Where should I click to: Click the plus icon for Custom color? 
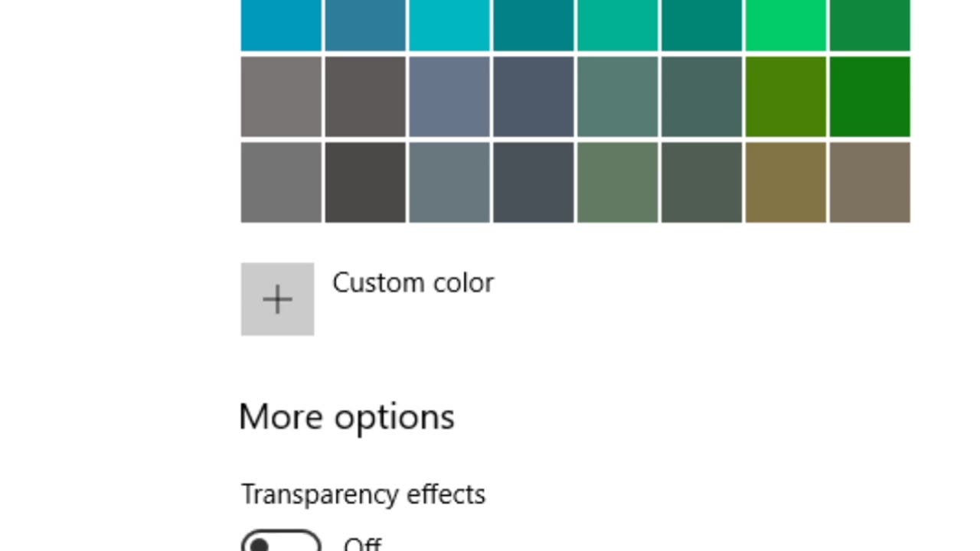point(277,299)
